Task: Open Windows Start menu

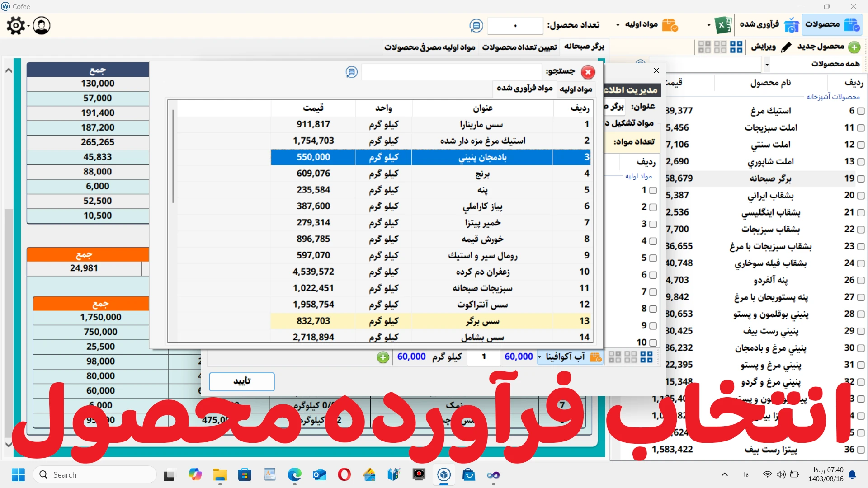Action: [x=18, y=475]
